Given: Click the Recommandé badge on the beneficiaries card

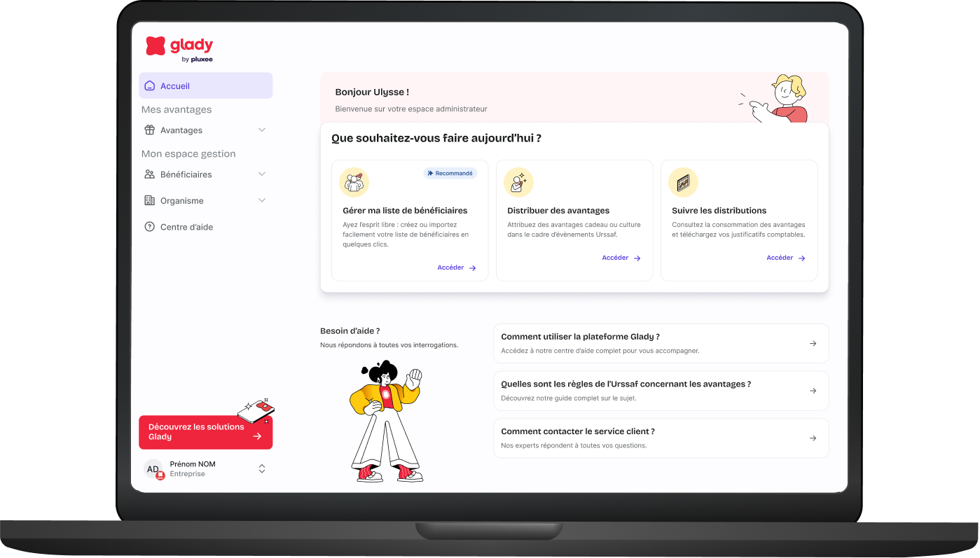Looking at the screenshot, I should coord(450,172).
